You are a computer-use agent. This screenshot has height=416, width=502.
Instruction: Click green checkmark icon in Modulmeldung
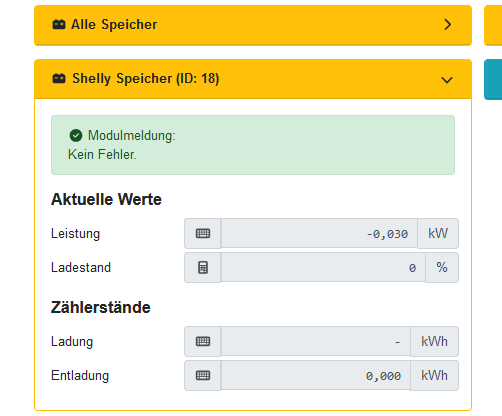pyautogui.click(x=76, y=135)
